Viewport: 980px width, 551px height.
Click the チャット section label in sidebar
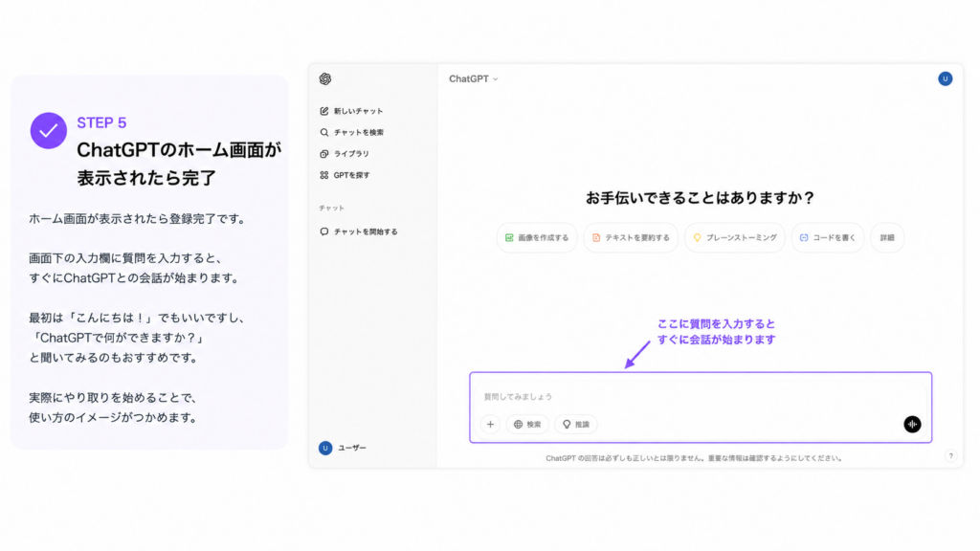pos(332,208)
